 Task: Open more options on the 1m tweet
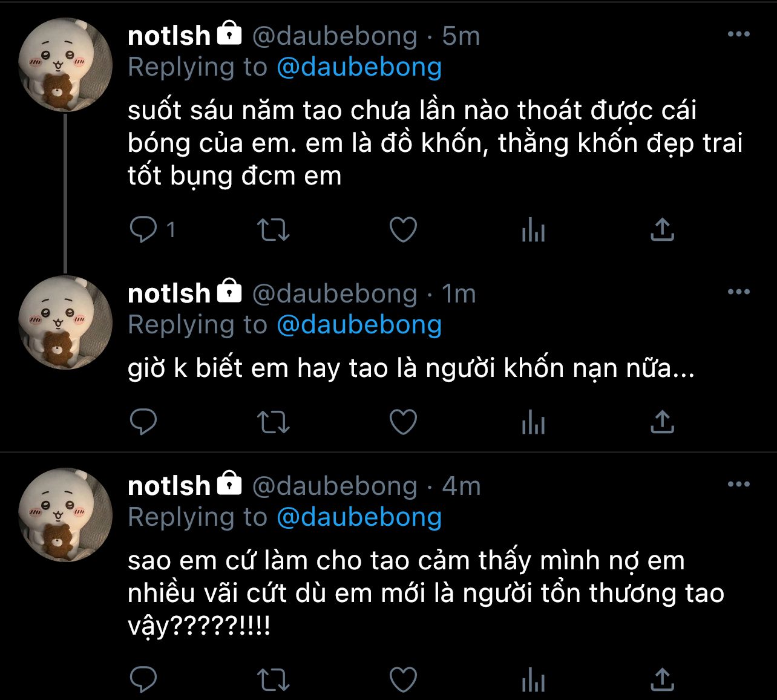pyautogui.click(x=738, y=292)
